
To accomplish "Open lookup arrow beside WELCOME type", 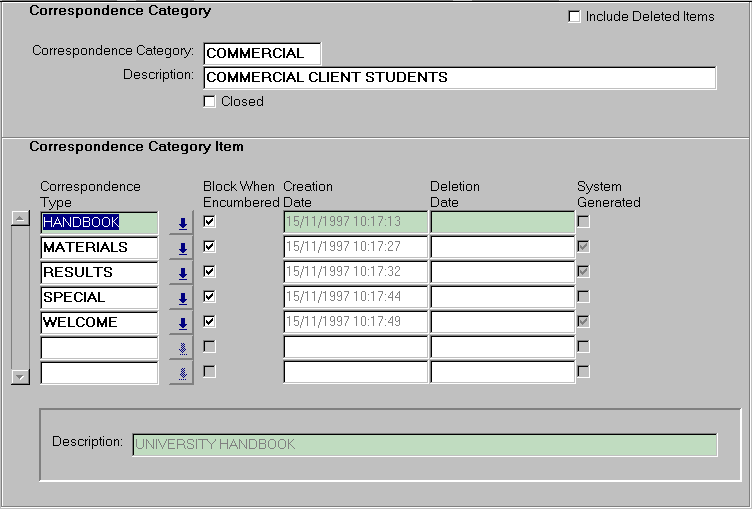I will (x=182, y=323).
